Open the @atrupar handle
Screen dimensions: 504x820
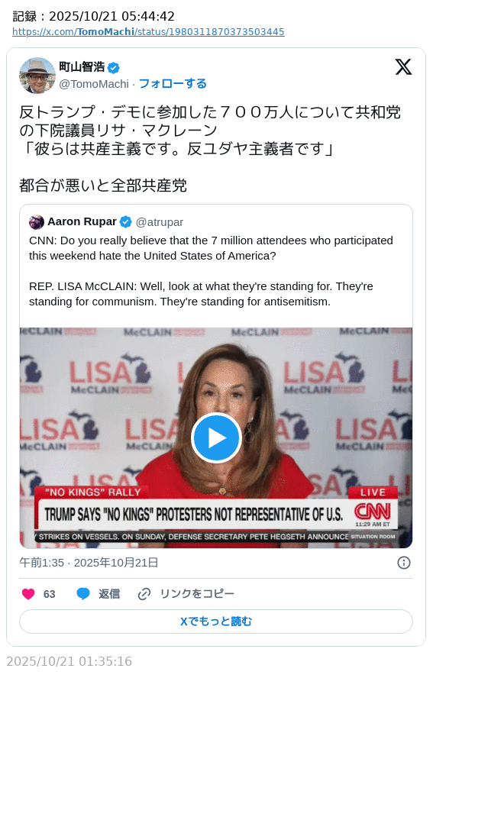pos(160,222)
